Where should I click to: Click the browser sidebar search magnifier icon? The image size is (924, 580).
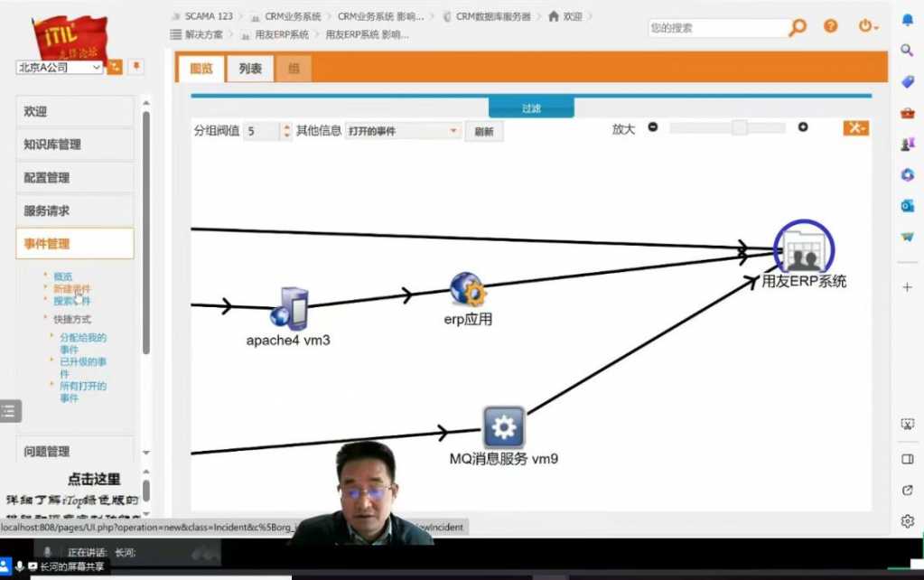point(908,51)
